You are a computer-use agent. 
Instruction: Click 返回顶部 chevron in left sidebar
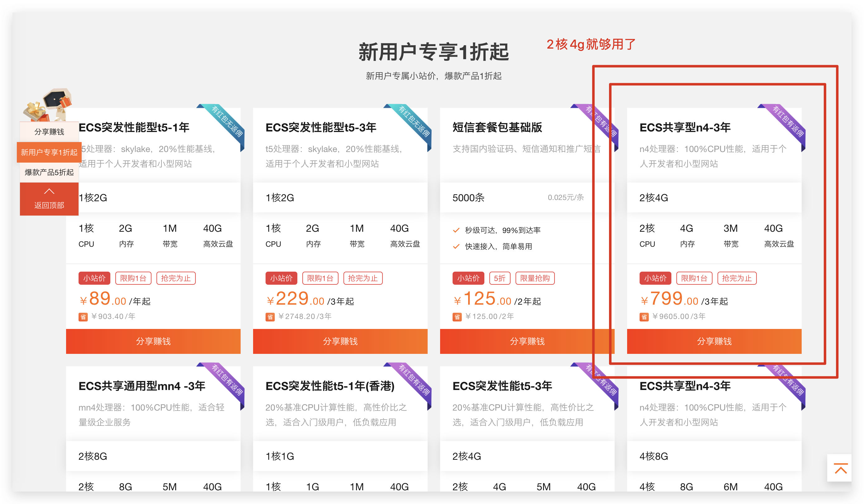[49, 191]
